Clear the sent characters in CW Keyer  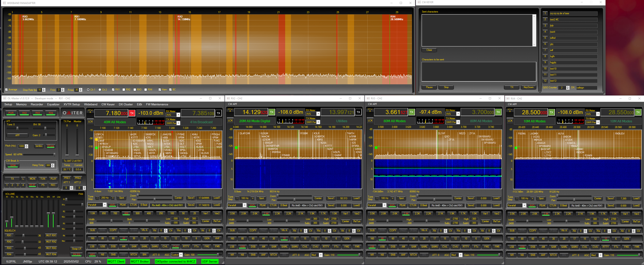(429, 50)
